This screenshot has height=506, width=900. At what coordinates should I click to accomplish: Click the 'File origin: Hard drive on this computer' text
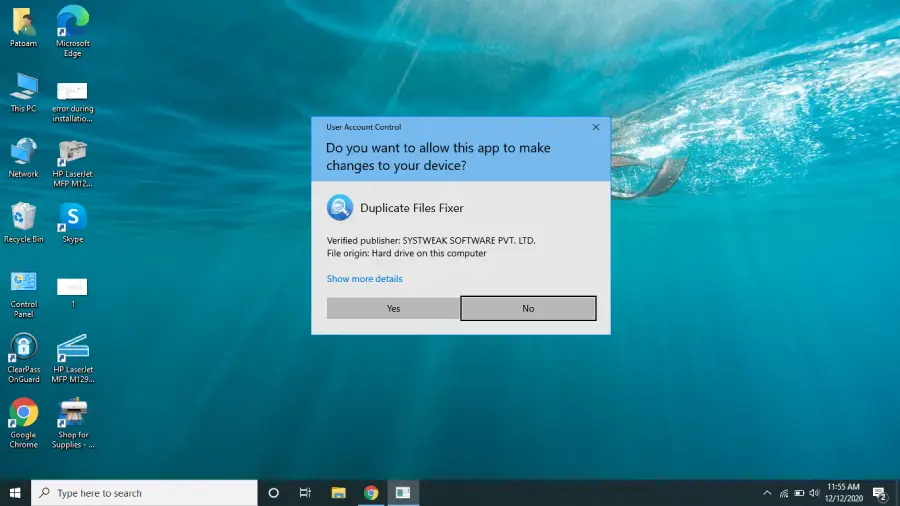tap(406, 253)
